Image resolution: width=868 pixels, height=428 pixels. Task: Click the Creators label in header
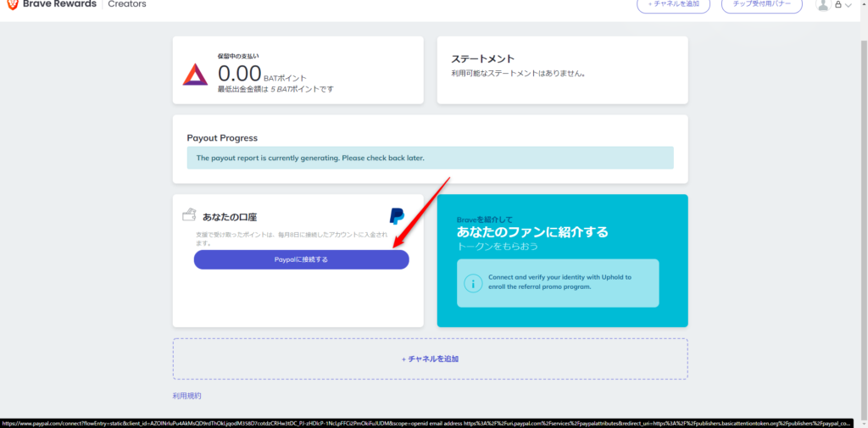coord(127,4)
